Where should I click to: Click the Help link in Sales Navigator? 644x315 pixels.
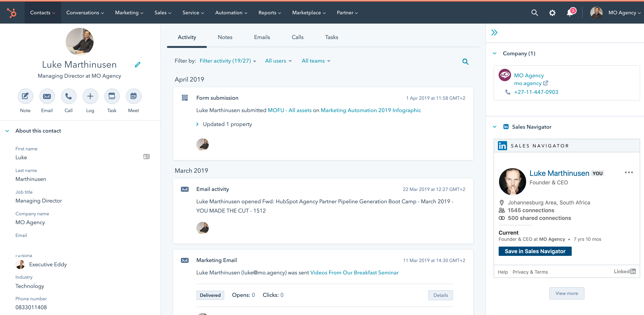tap(503, 272)
